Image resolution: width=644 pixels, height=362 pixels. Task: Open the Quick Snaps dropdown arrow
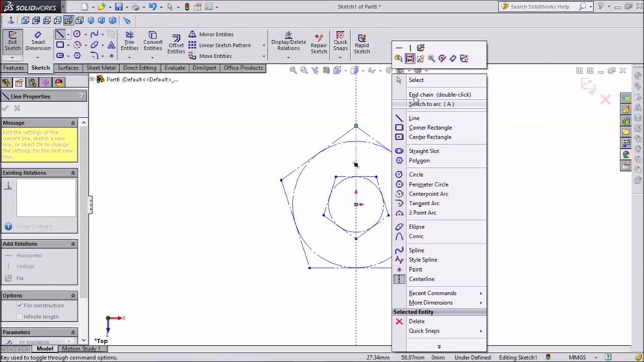point(340,57)
